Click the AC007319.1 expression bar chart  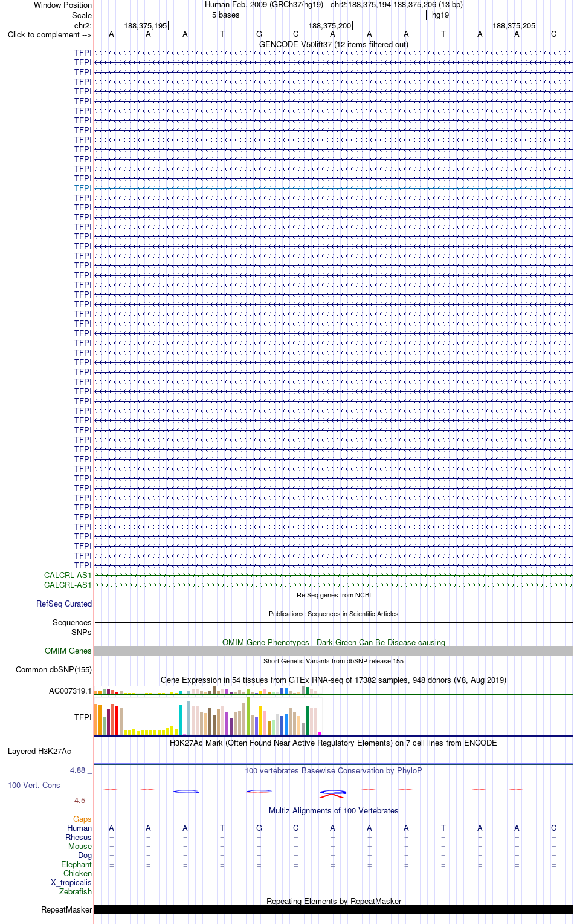pyautogui.click(x=208, y=690)
